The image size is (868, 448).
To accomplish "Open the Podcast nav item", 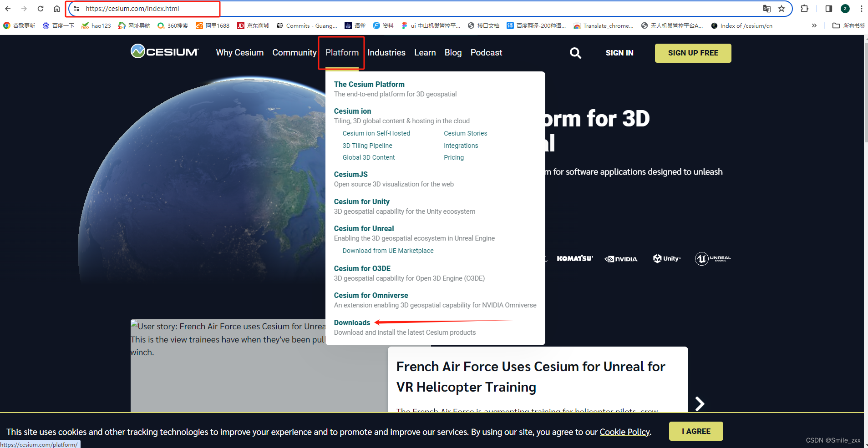I will (486, 53).
